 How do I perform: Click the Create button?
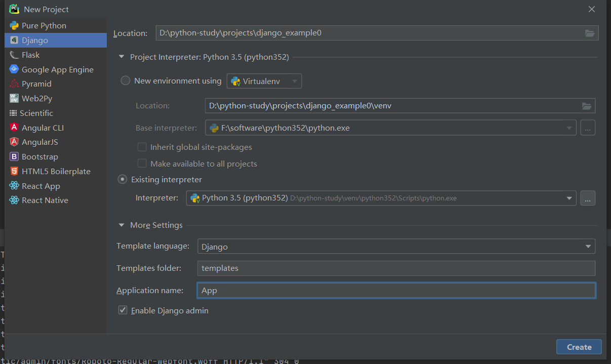[x=579, y=347]
